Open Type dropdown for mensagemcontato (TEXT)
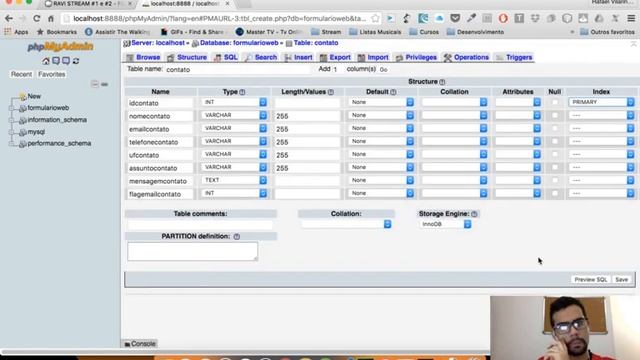The height and width of the screenshot is (360, 640). click(x=234, y=180)
